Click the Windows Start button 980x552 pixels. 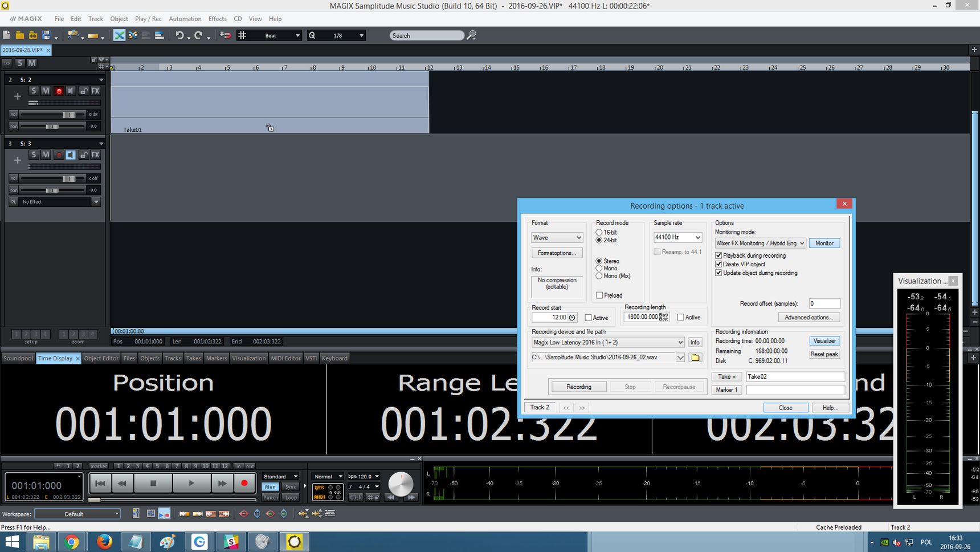pyautogui.click(x=12, y=542)
